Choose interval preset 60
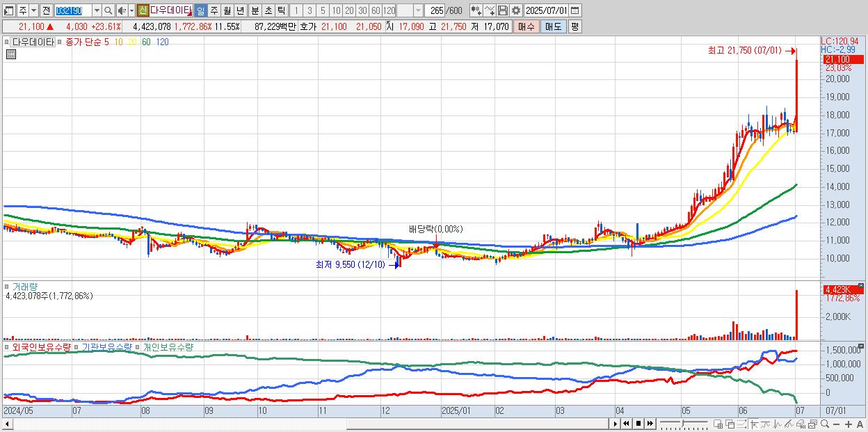 [x=376, y=10]
